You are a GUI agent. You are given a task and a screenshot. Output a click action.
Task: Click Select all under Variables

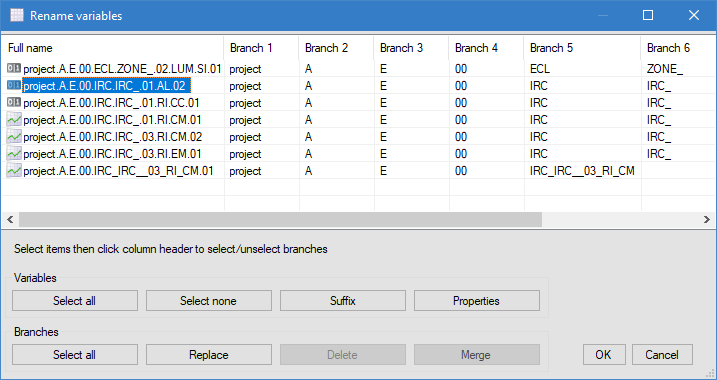[75, 301]
